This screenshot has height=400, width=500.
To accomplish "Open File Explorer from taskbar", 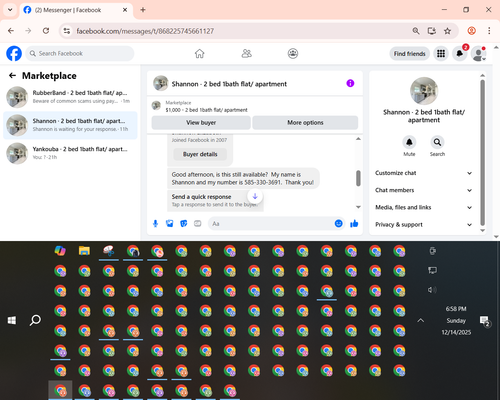I will click(x=84, y=251).
